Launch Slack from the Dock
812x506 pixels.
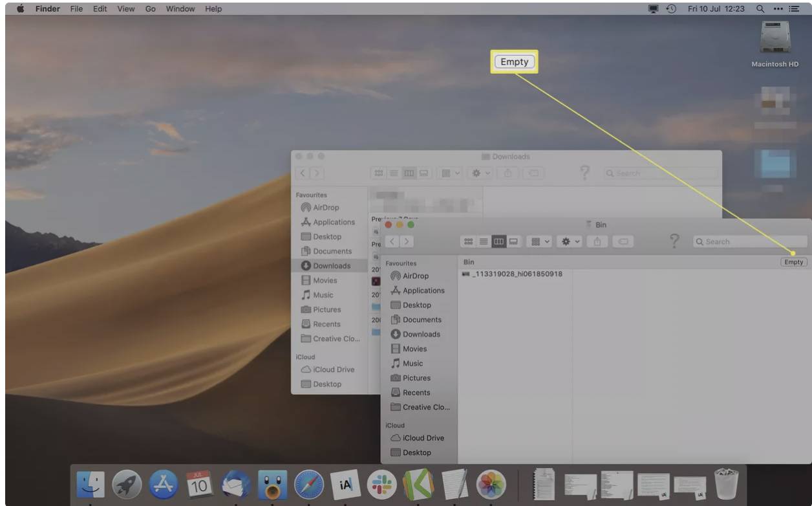click(x=381, y=484)
